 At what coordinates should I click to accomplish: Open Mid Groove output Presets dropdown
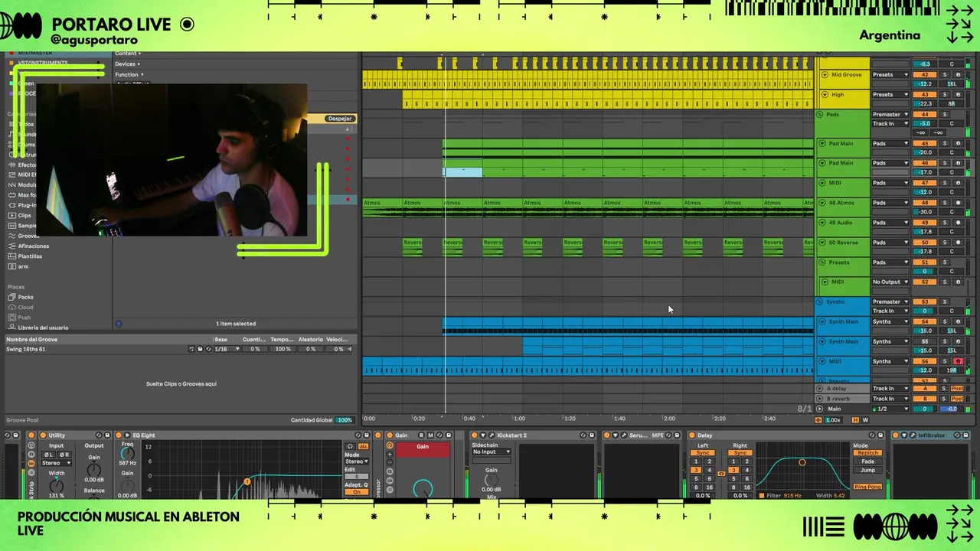[x=890, y=74]
